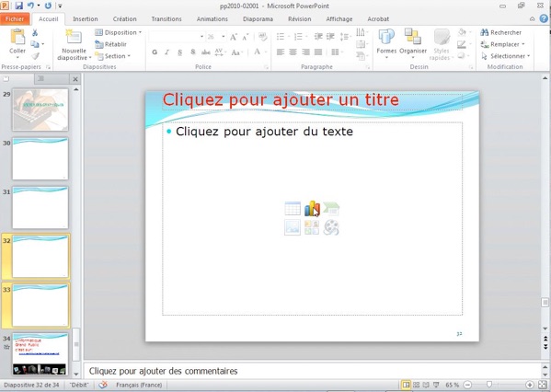Click the Slide Sorter view icon
This screenshot has height=392, width=551.
coord(416,385)
